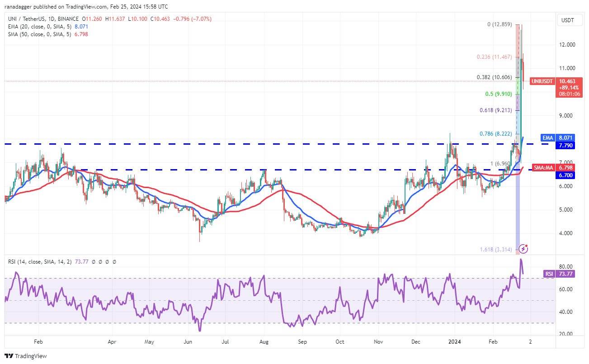Open the USDT currency selector
Image resolution: width=589 pixels, height=364 pixels.
(x=568, y=20)
